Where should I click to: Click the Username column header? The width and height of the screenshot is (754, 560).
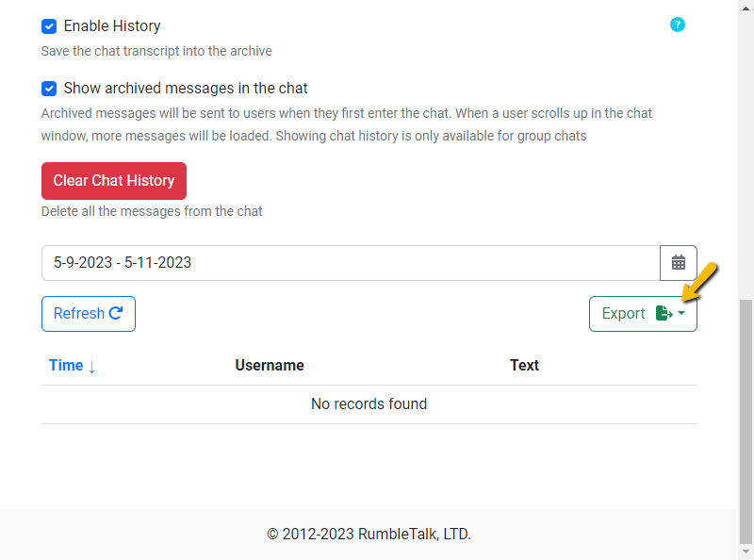click(270, 365)
